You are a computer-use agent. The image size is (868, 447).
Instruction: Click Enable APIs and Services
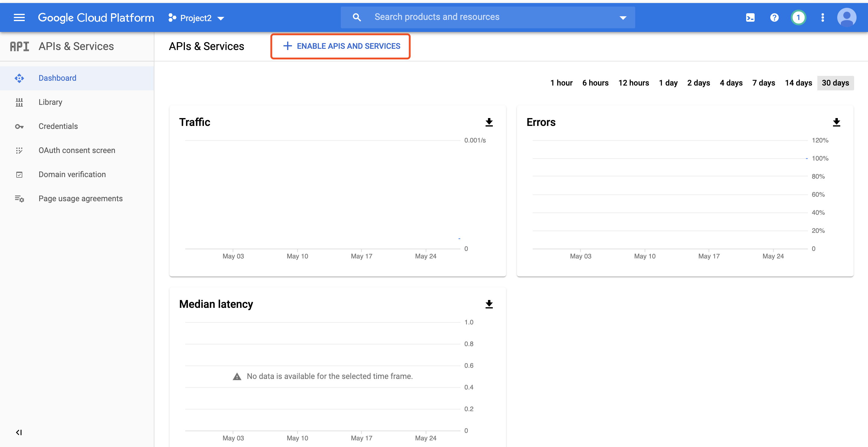point(340,46)
